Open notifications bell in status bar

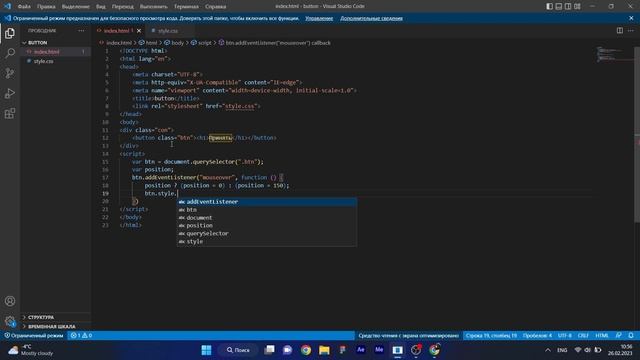tap(631, 336)
